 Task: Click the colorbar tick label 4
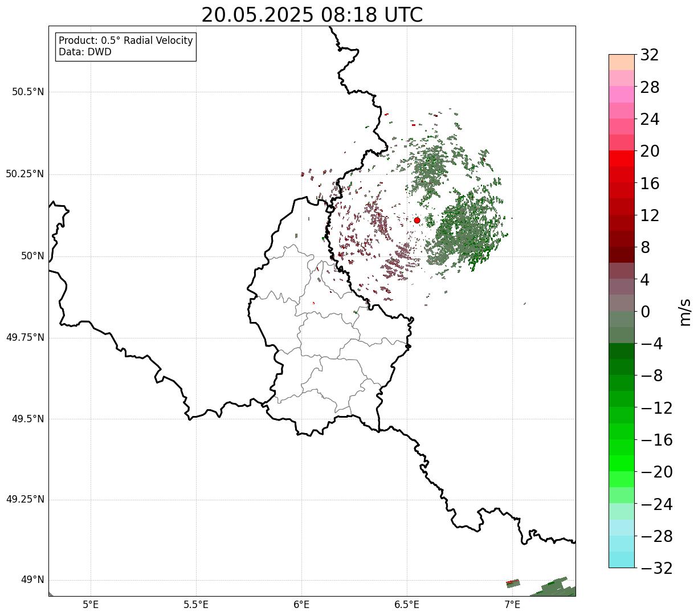click(645, 280)
